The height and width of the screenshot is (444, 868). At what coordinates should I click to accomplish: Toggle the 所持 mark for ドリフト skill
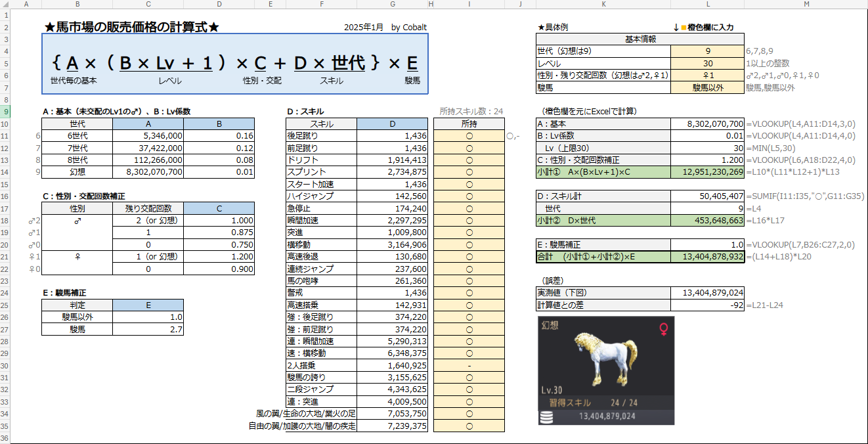469,160
